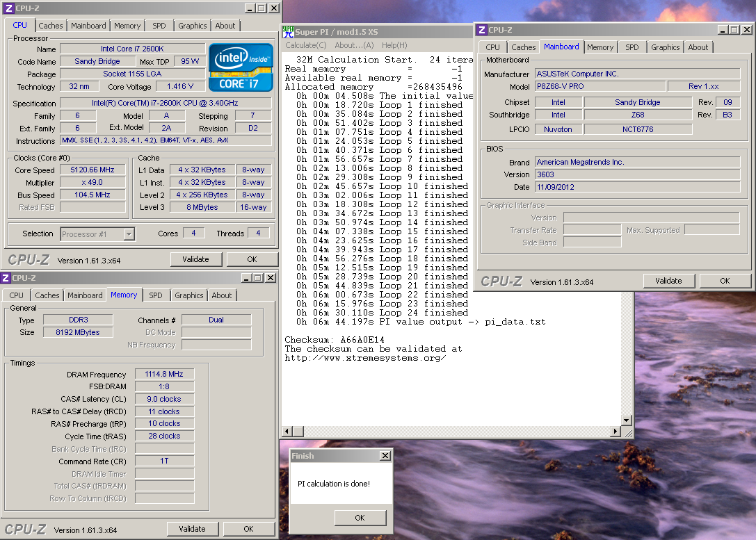This screenshot has width=756, height=540.
Task: Open Mainboard tab in top-left CPU-Z window
Action: (88, 26)
